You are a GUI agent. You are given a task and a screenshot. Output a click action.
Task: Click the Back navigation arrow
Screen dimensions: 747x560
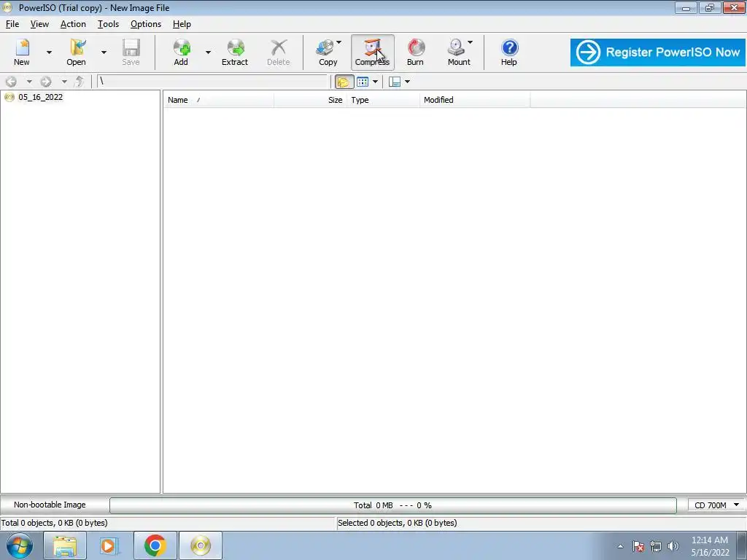click(11, 82)
